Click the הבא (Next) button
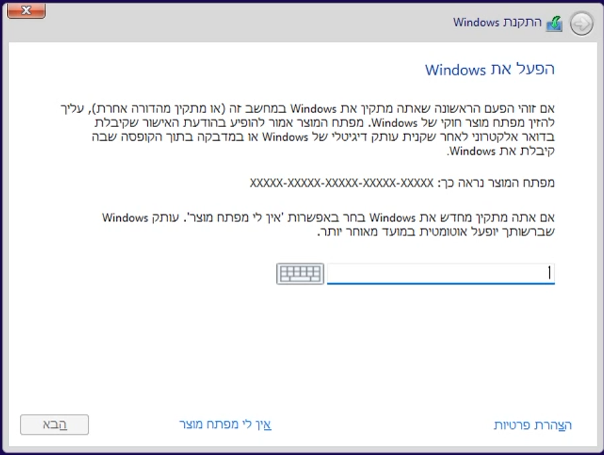Image resolution: width=604 pixels, height=455 pixels. click(x=54, y=425)
